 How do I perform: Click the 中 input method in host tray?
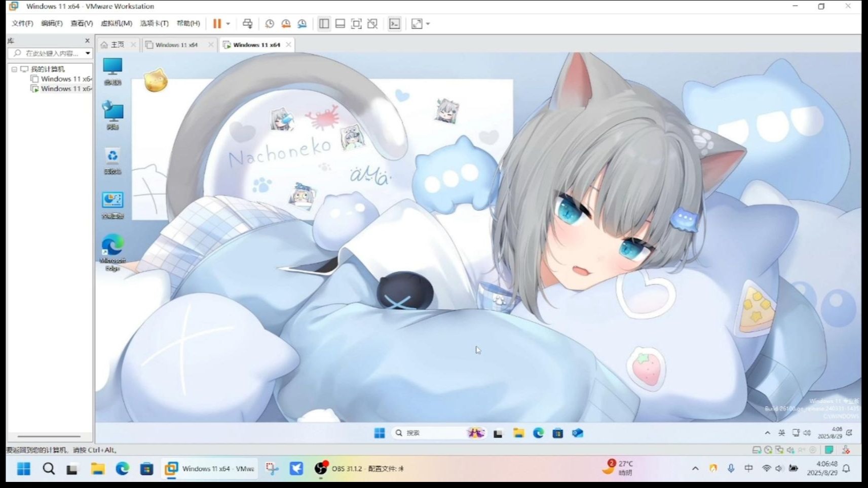[748, 469]
